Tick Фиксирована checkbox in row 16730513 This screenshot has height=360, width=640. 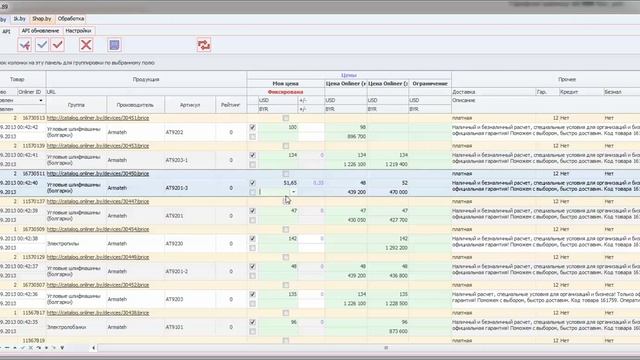286,118
